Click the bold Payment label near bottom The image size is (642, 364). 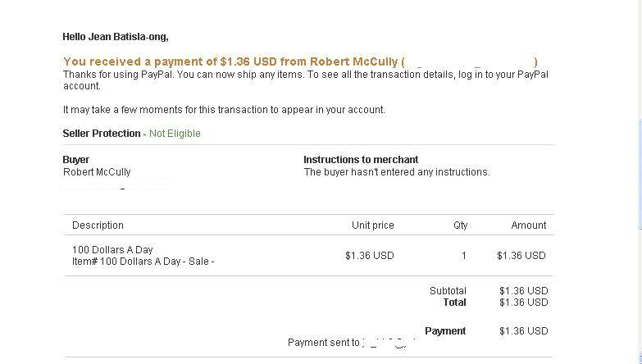445,331
